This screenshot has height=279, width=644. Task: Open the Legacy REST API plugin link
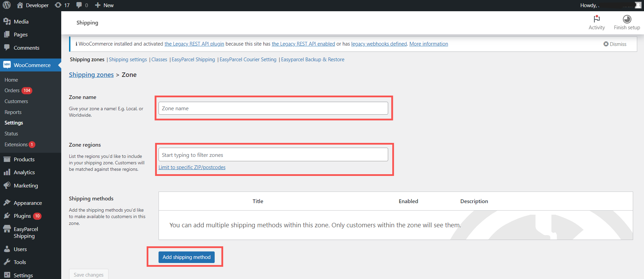click(x=194, y=44)
